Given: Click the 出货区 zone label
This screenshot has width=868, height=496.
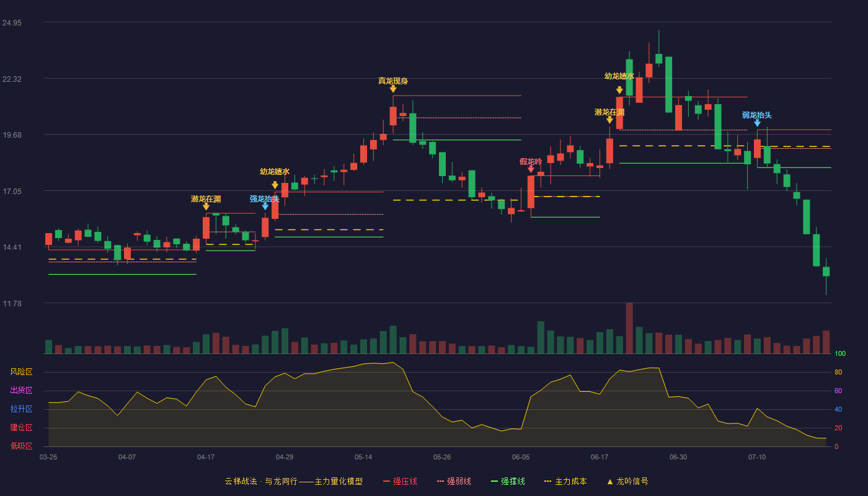Looking at the screenshot, I should tap(21, 391).
